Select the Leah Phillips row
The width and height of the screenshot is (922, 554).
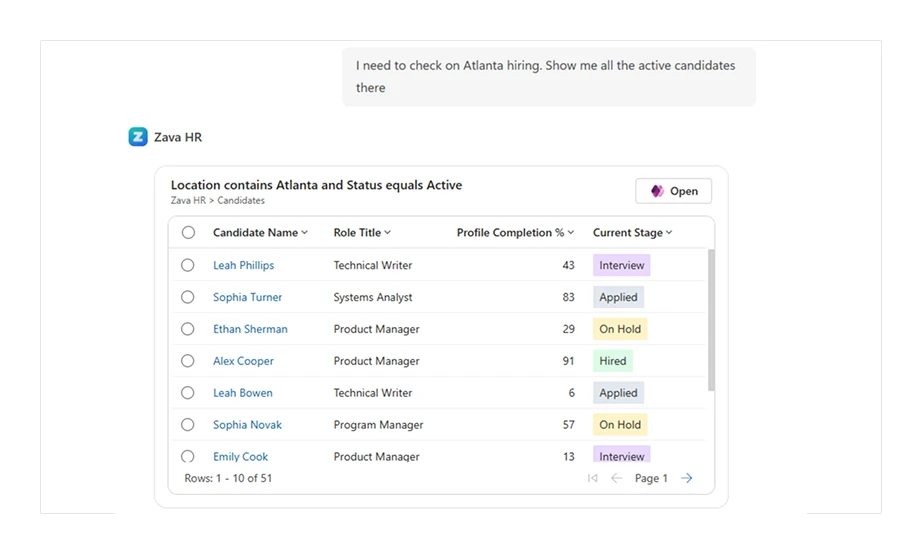point(188,265)
